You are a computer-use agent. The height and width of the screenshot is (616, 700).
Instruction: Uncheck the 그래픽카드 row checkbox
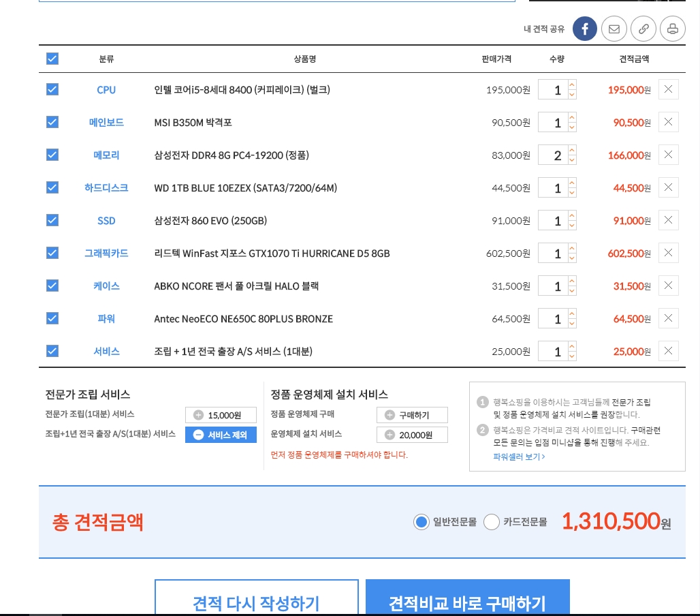pyautogui.click(x=52, y=253)
